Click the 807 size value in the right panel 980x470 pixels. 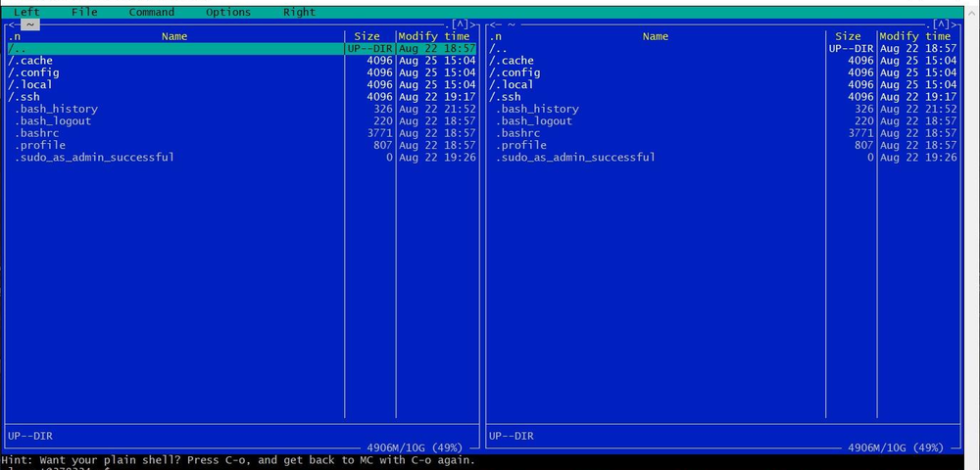[x=864, y=145]
